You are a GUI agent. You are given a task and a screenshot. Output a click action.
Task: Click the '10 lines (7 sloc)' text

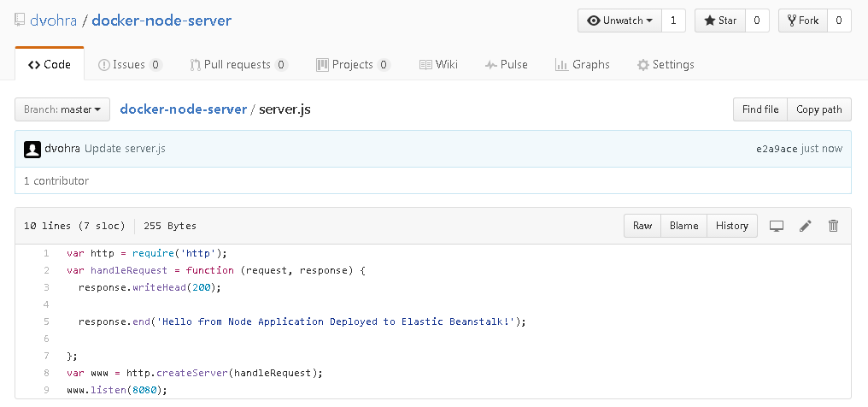74,226
